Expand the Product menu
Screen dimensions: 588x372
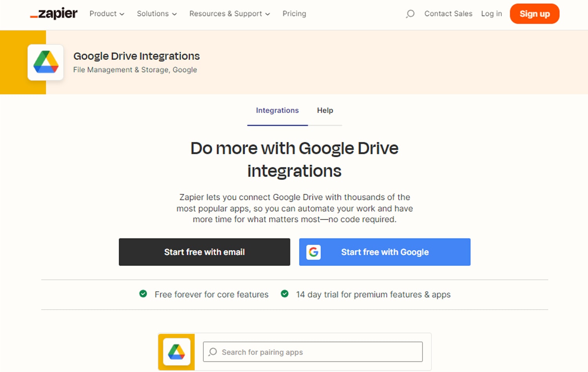106,14
